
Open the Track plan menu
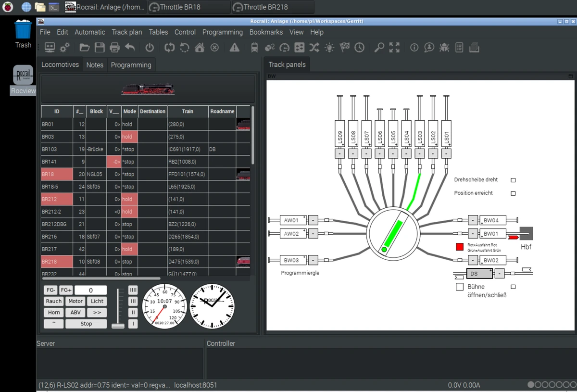(x=127, y=32)
